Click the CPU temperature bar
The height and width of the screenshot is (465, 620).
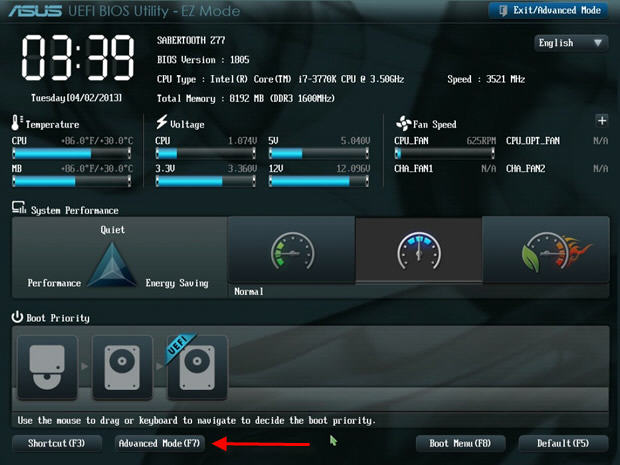tap(72, 153)
